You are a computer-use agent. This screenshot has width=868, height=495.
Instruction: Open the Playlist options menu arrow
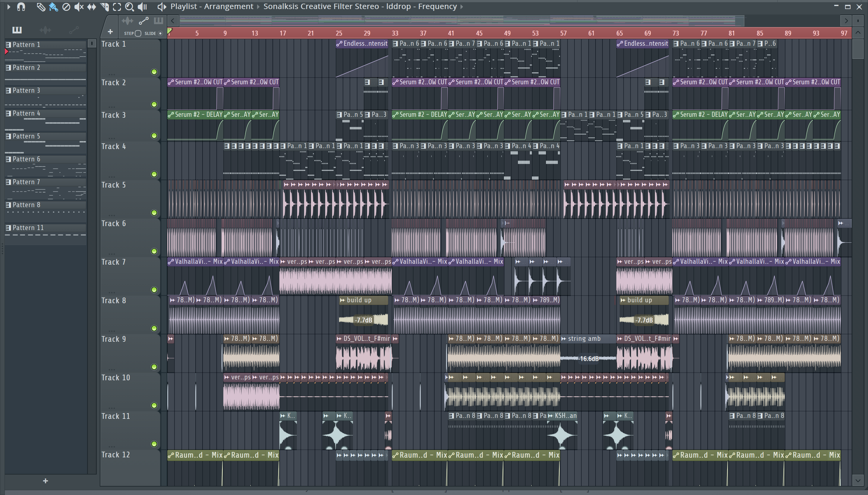9,6
